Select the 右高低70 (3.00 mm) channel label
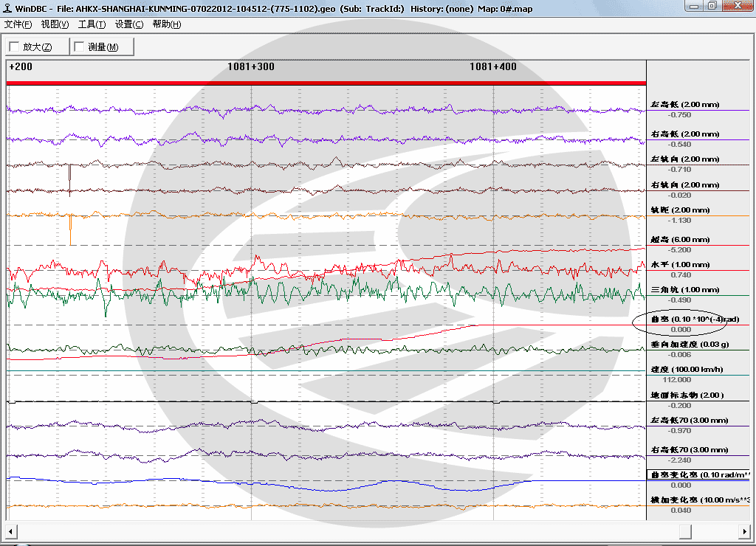 pos(690,449)
